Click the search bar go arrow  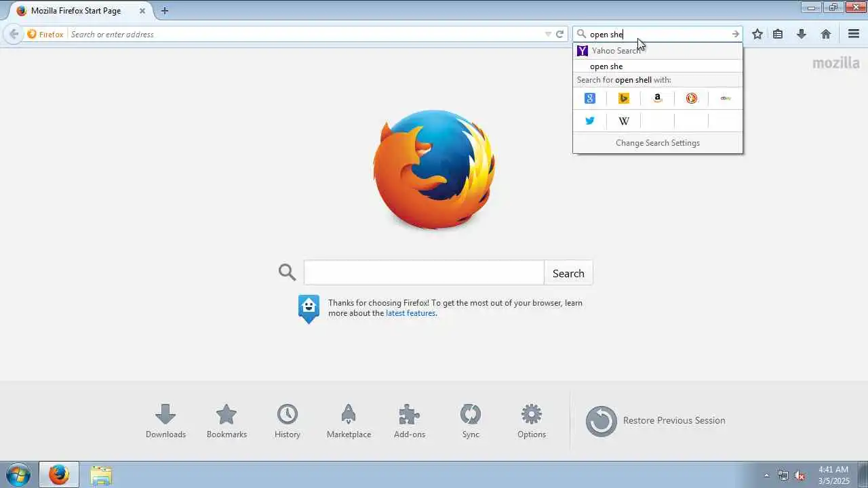click(x=735, y=34)
